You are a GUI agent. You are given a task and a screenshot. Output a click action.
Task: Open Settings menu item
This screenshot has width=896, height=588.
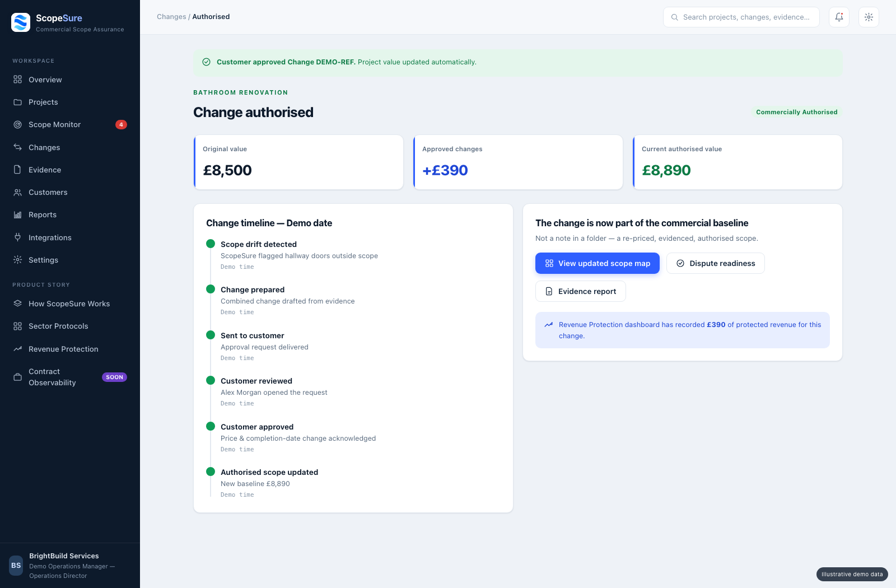pos(70,260)
